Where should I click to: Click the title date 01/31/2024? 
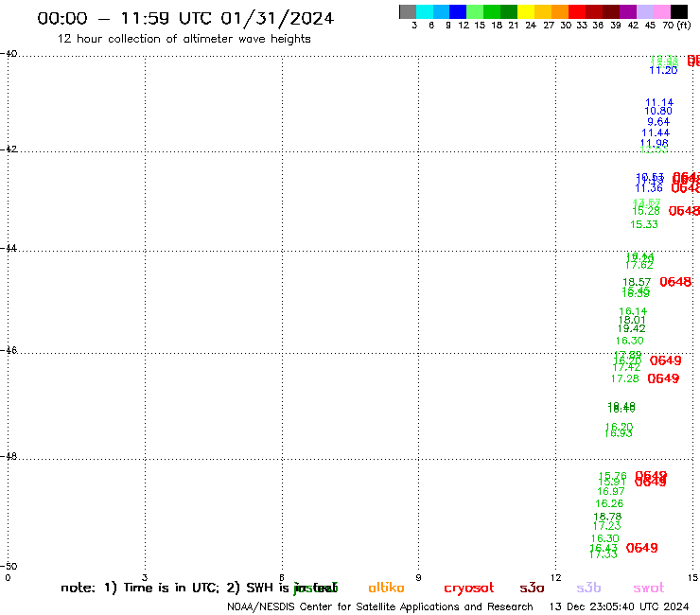point(277,18)
